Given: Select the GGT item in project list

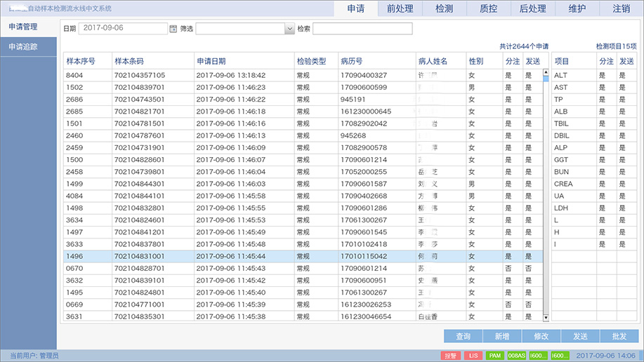Looking at the screenshot, I should click(594, 160).
